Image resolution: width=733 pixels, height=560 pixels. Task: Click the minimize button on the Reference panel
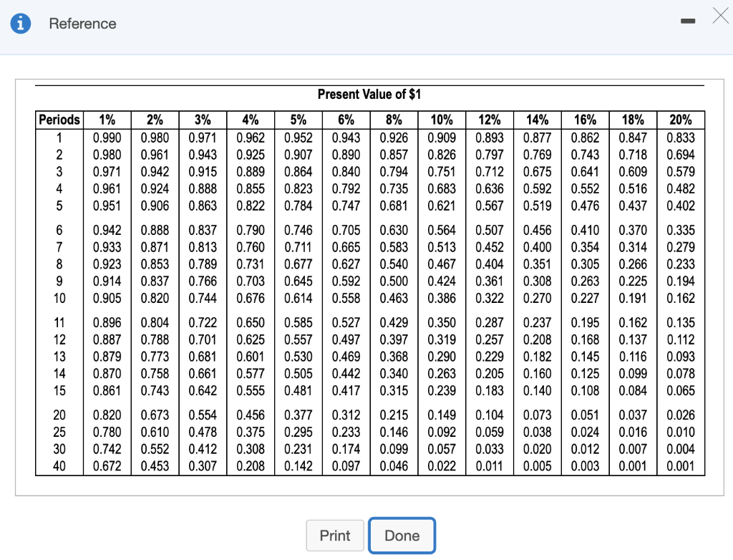click(688, 21)
